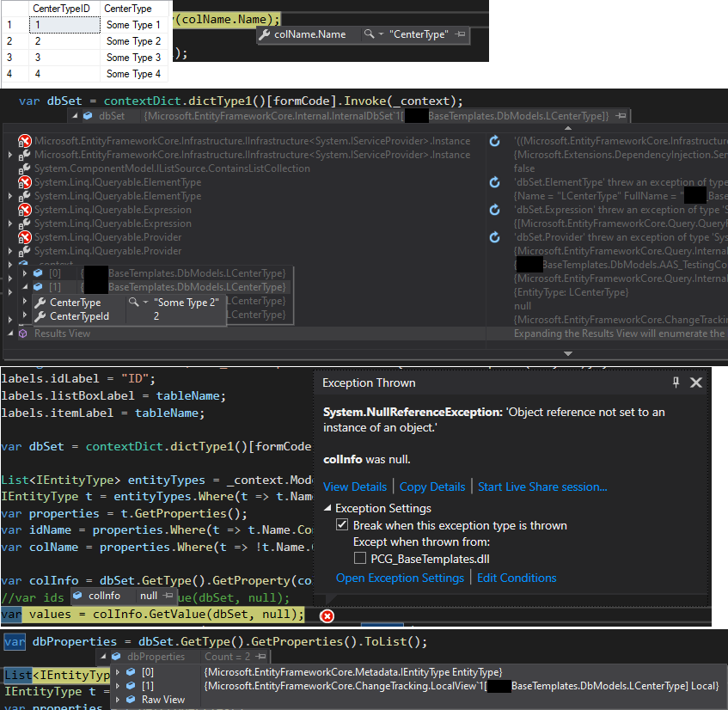The image size is (728, 710).
Task: Click the "{EntityType: LCenterType}" value
Action: tap(571, 292)
